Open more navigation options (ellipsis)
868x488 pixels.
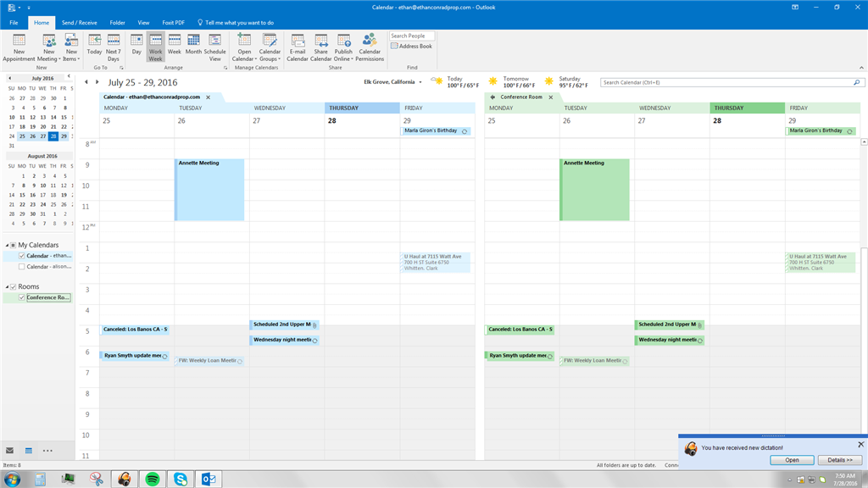click(47, 451)
